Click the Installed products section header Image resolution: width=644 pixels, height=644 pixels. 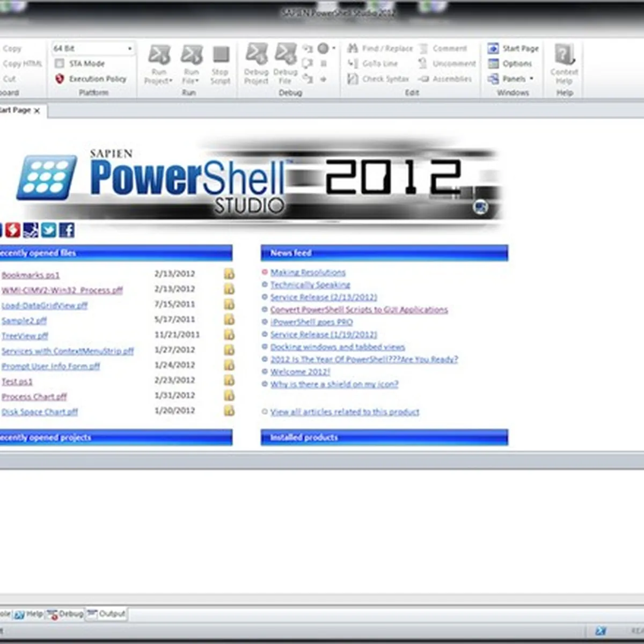(384, 437)
